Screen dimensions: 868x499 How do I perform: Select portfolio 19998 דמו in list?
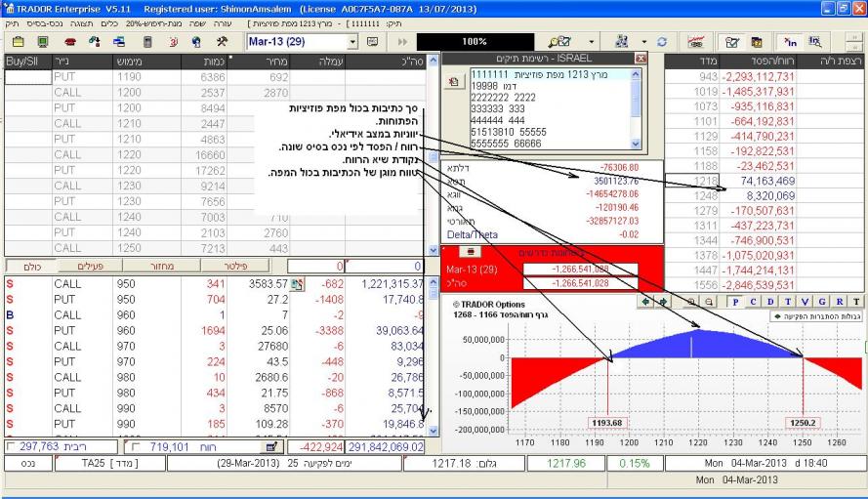551,86
